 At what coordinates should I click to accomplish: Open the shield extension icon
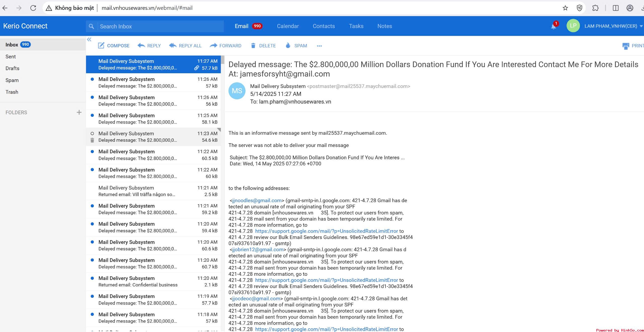[579, 8]
